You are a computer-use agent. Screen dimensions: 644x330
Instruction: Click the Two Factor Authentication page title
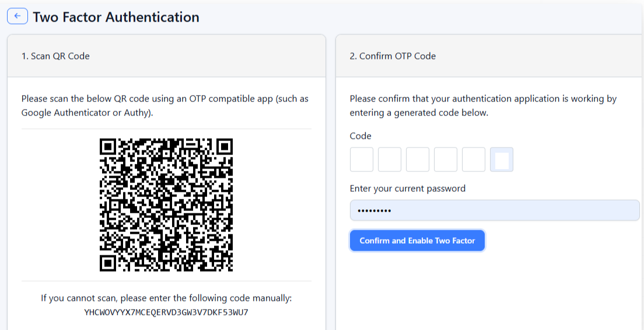(116, 17)
